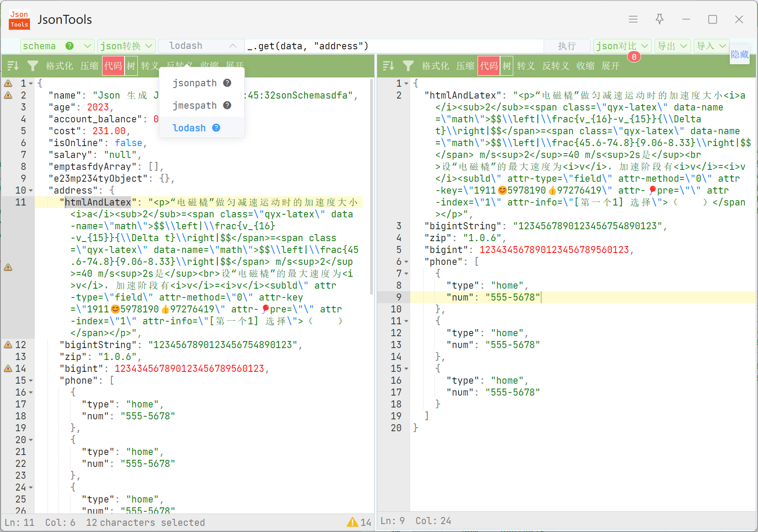This screenshot has height=532, width=758.
Task: Click the warning icon on line 1
Action: (x=8, y=83)
